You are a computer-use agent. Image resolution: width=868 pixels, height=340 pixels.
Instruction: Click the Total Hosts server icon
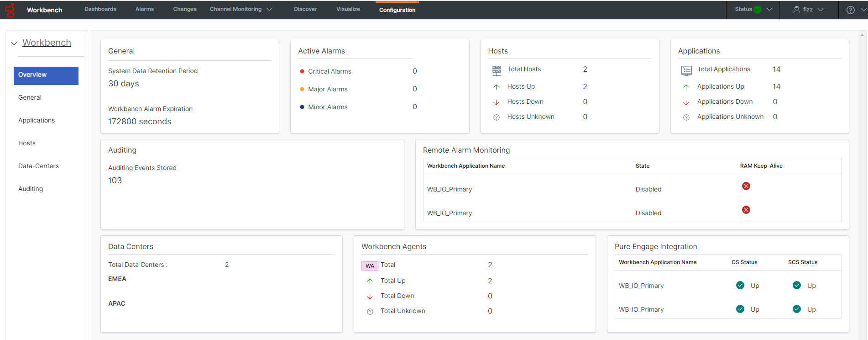tap(497, 70)
